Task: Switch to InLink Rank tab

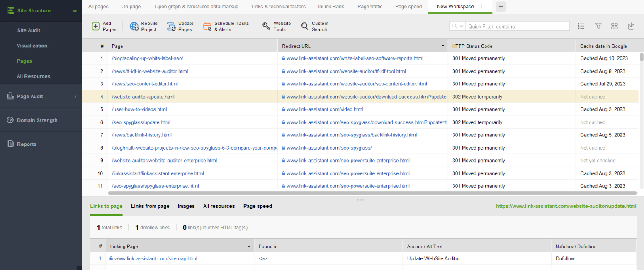Action: [x=331, y=7]
